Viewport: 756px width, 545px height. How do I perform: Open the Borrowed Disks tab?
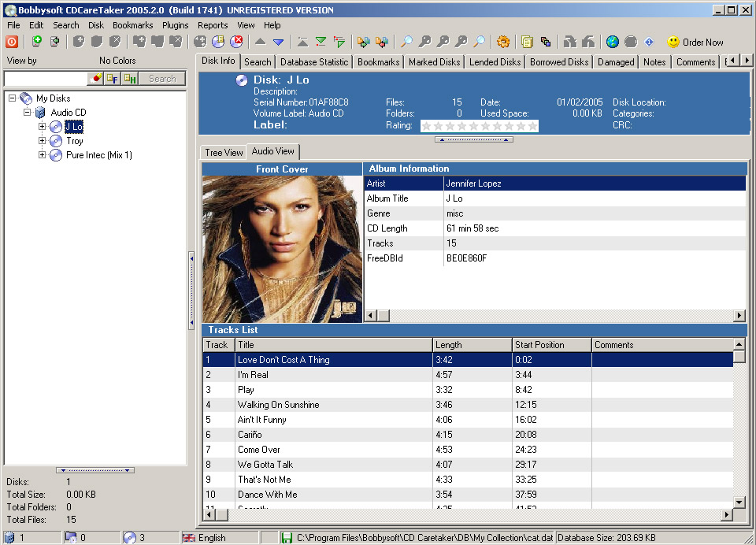(x=559, y=61)
